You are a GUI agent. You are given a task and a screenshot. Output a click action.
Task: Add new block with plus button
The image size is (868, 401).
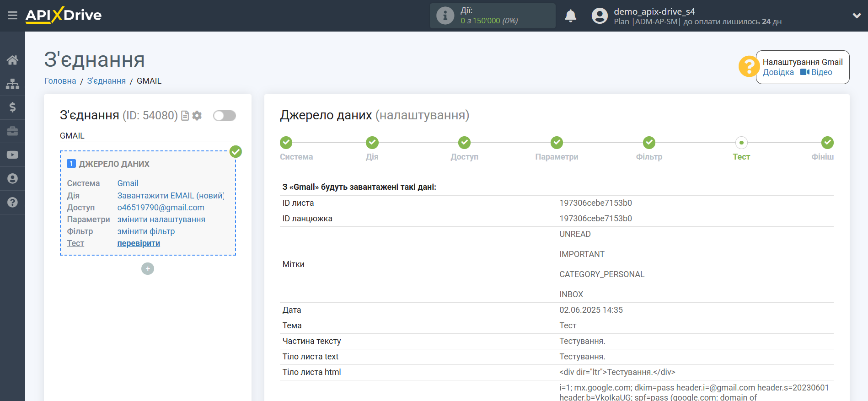(x=148, y=268)
